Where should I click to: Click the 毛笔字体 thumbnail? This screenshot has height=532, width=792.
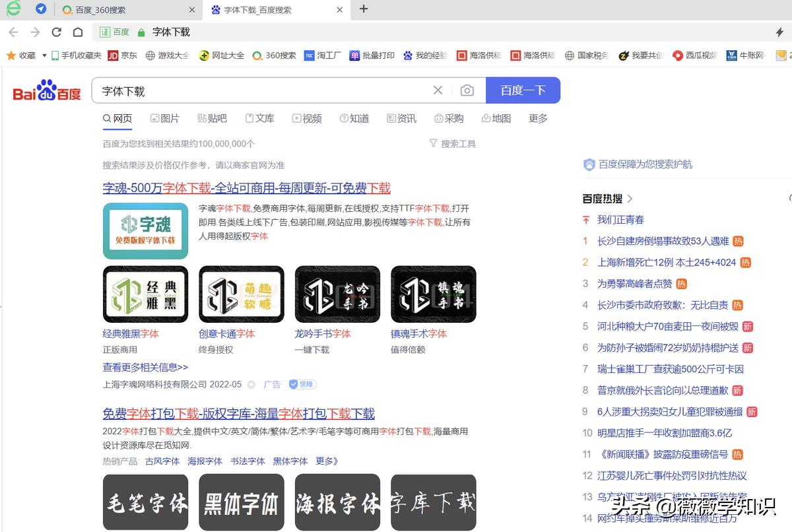coord(145,502)
